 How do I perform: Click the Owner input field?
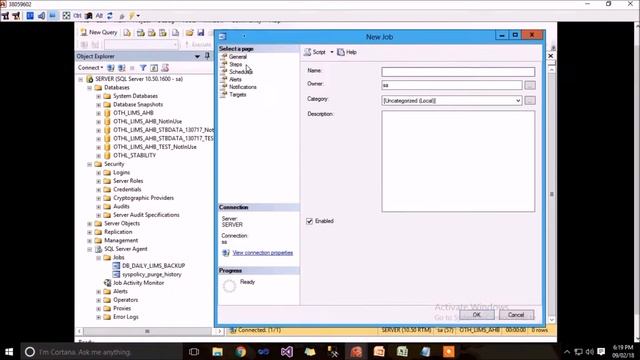452,85
